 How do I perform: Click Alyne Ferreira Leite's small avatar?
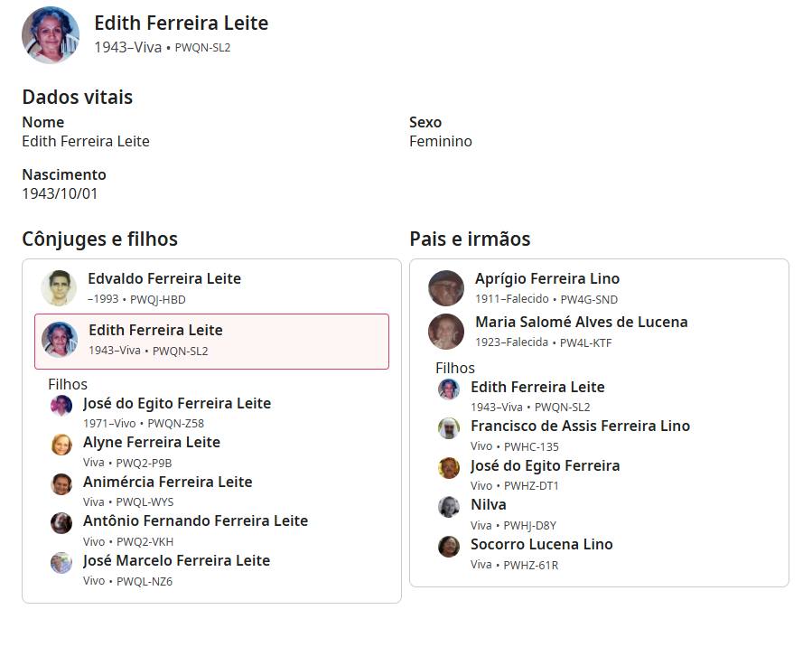click(x=61, y=445)
